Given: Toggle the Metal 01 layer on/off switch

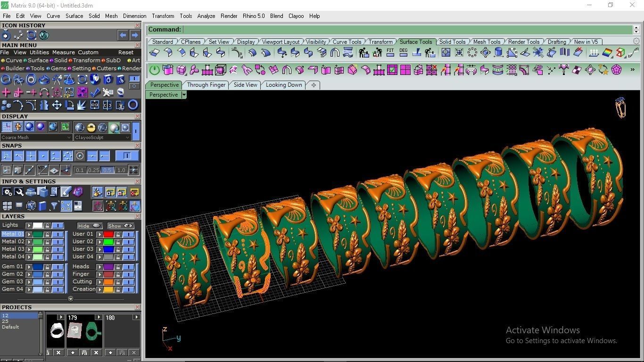Looking at the screenshot, I should (x=58, y=234).
